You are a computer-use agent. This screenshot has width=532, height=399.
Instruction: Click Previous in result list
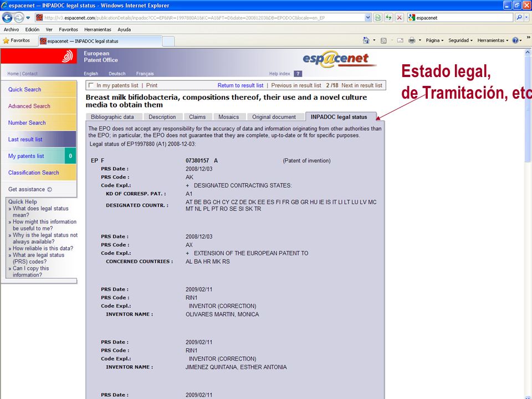click(296, 85)
